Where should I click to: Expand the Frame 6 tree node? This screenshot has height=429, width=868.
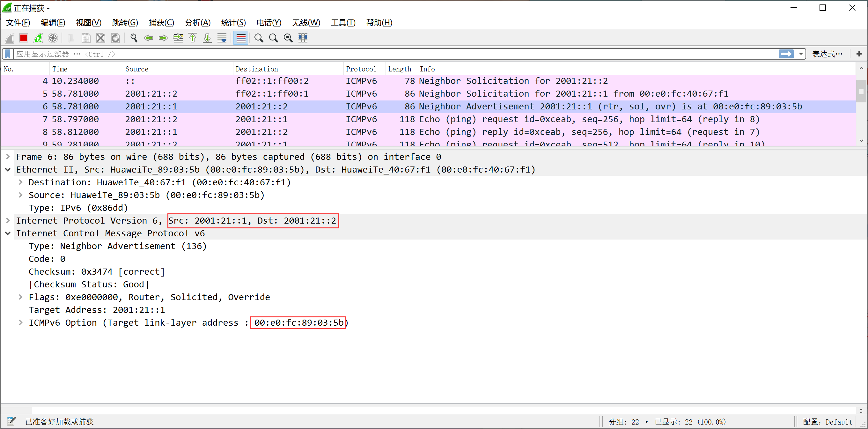click(x=8, y=157)
